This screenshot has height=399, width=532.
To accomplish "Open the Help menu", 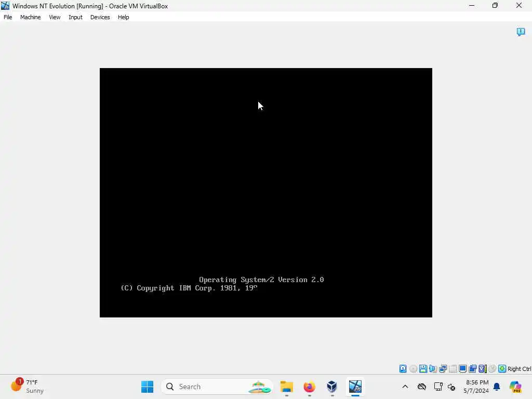I will click(124, 17).
